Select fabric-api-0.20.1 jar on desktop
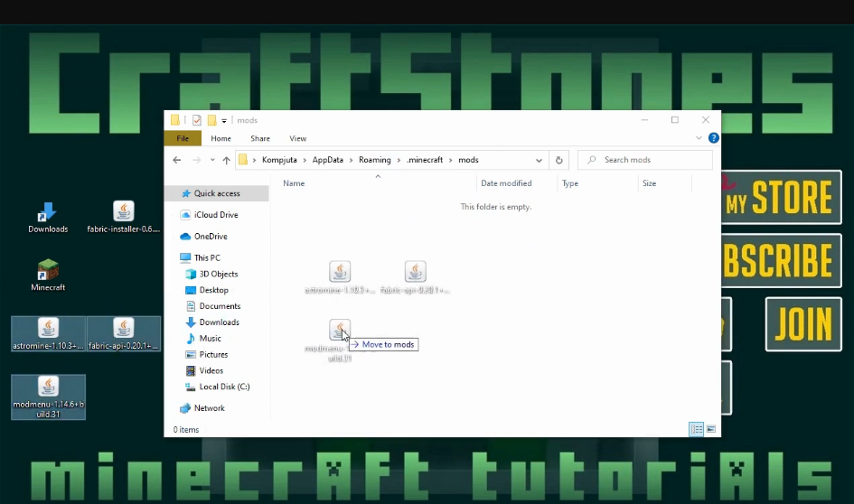 [124, 333]
